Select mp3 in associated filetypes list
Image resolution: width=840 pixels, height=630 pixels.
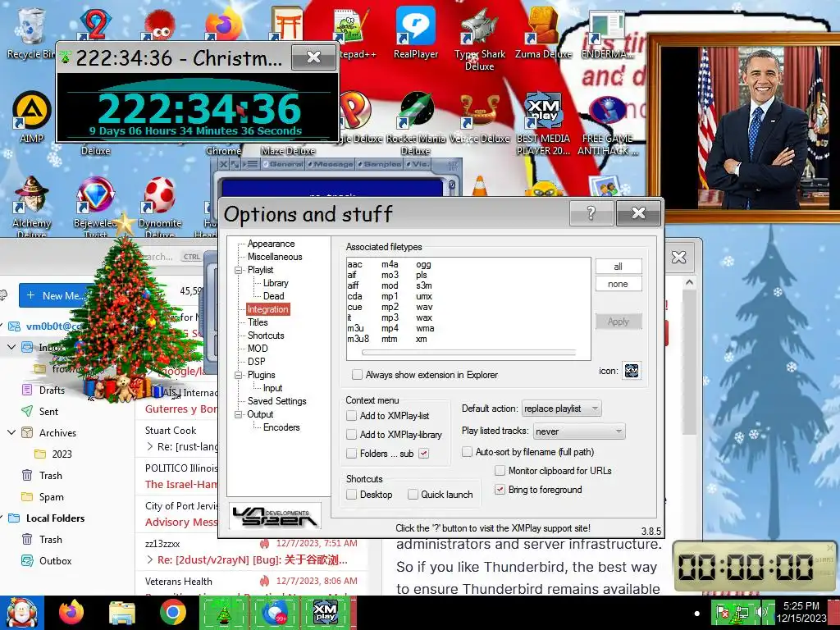[390, 317]
